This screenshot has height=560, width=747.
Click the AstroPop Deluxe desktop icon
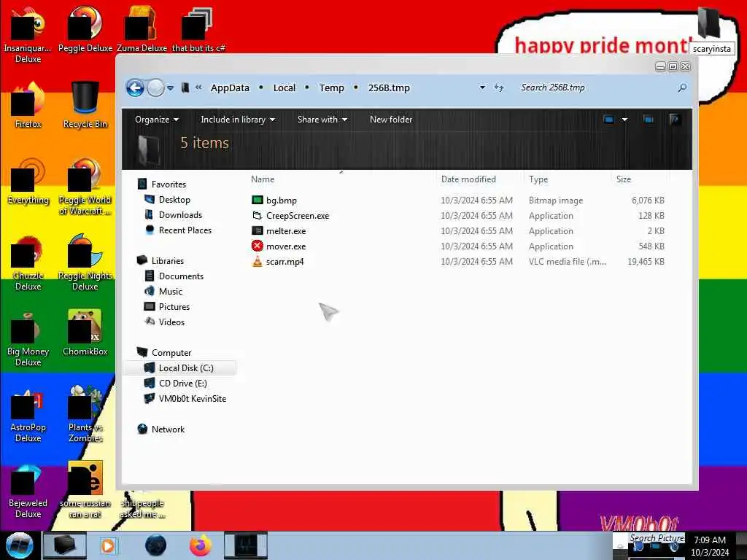point(28,414)
